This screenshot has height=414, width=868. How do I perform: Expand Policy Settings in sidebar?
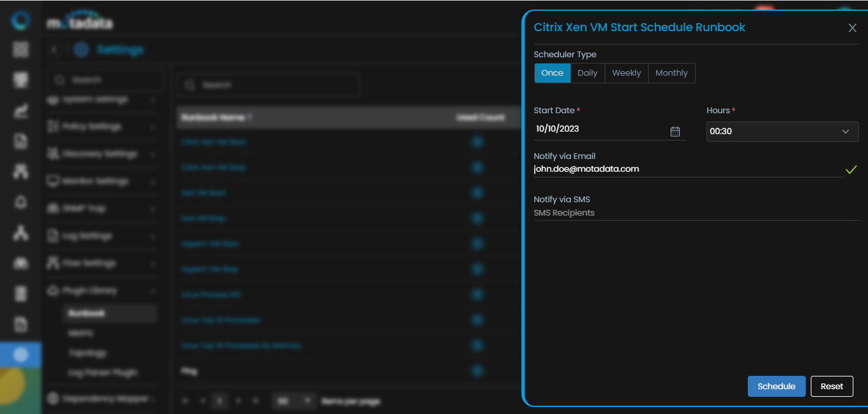pos(102,127)
